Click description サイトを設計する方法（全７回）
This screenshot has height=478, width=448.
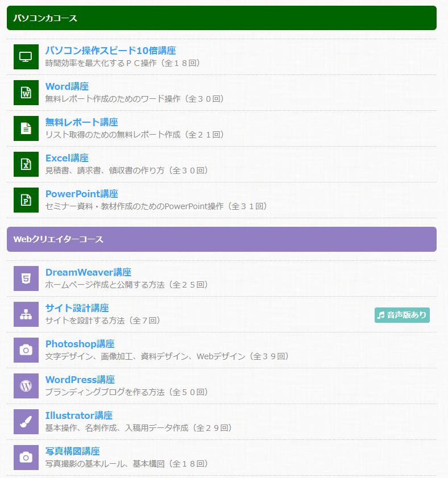[x=104, y=321]
